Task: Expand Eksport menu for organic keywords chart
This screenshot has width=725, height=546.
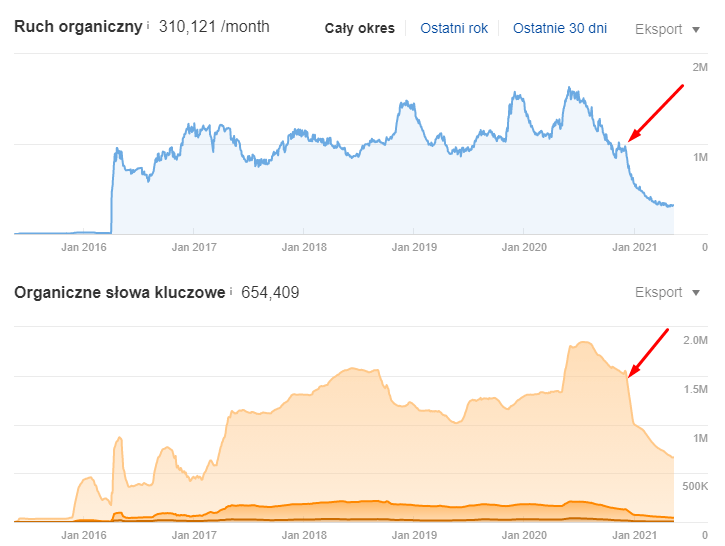Action: [x=667, y=293]
